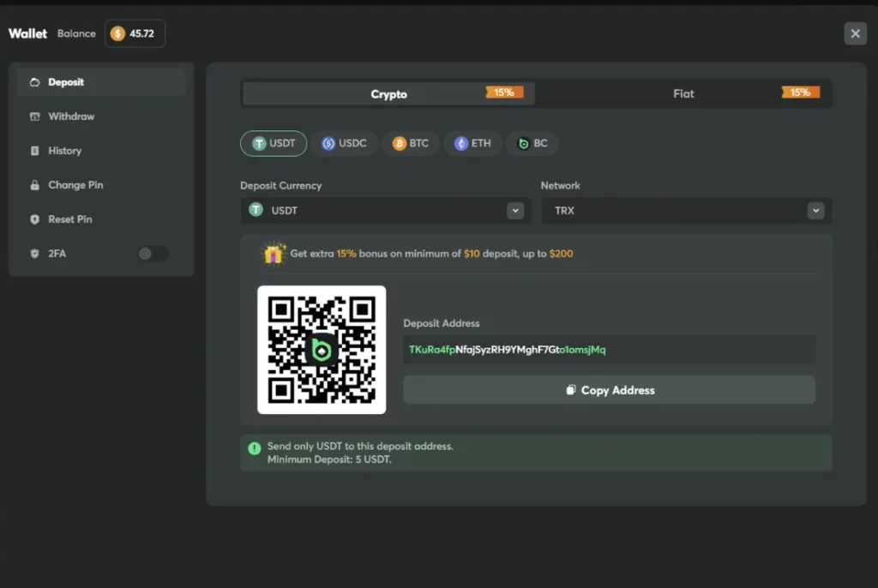The height and width of the screenshot is (588, 878).
Task: Click the 'Deposit Currency' label
Action: (x=281, y=185)
